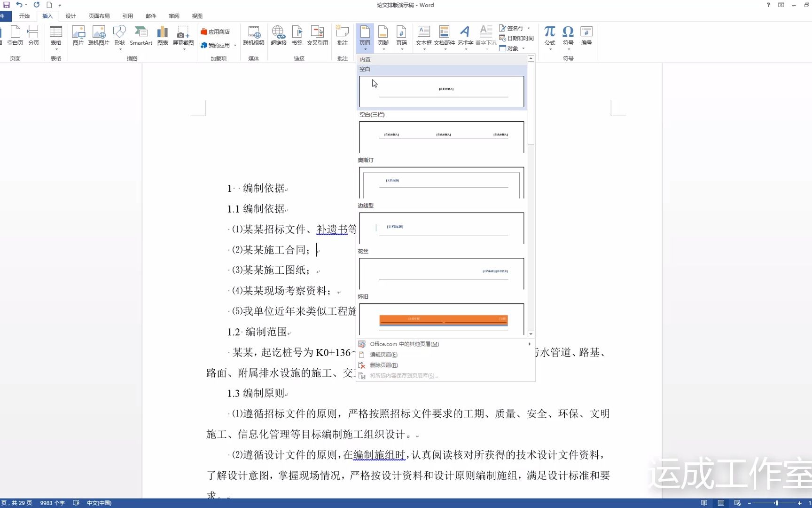Screen dimensions: 812x508
Task: Open the Table (表格) insert tool
Action: click(x=56, y=38)
